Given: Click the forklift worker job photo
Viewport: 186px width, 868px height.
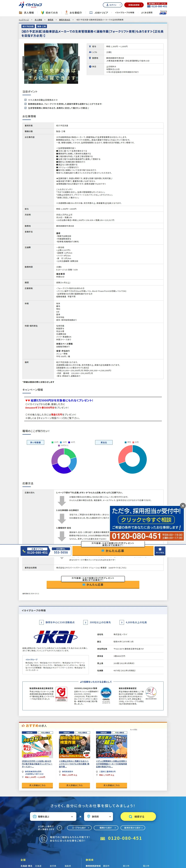Looking at the screenshot, I should coord(51,63).
